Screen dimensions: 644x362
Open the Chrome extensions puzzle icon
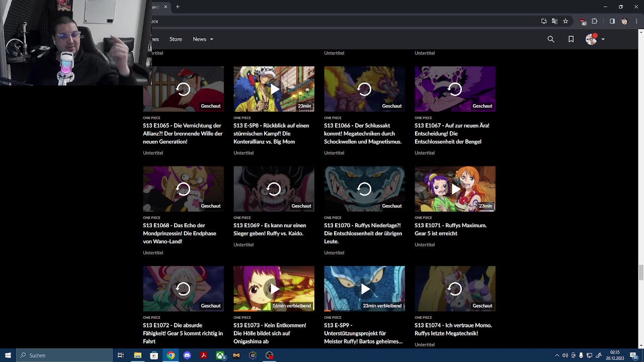pos(595,21)
